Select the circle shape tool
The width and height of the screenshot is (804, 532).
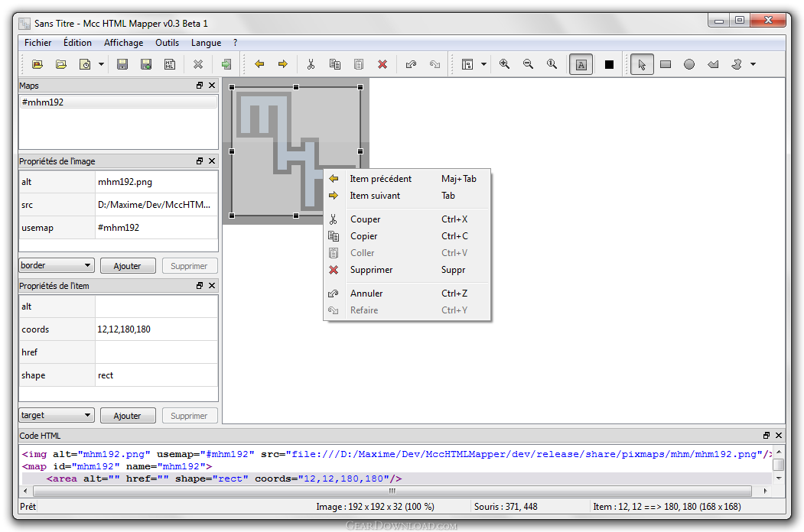[x=689, y=64]
